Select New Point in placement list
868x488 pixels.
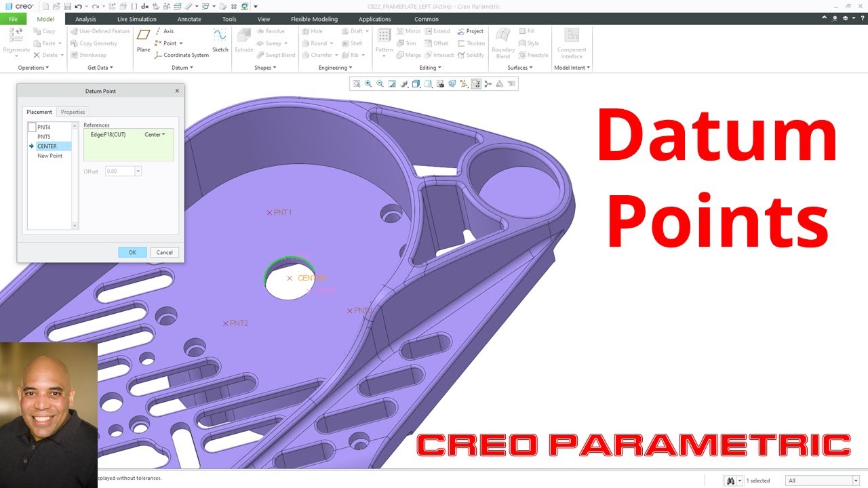click(x=50, y=156)
